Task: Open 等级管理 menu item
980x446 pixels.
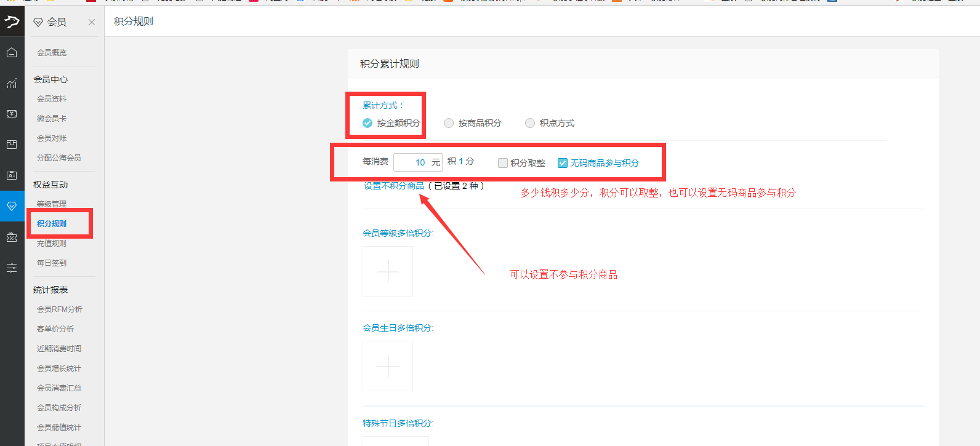Action: 52,204
